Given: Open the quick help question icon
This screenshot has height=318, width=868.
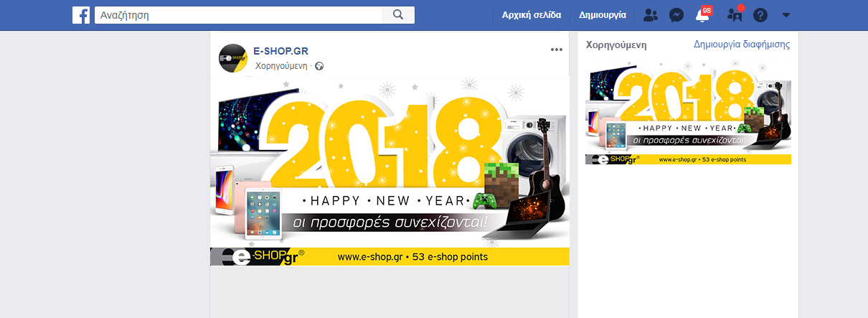Looking at the screenshot, I should coord(760,14).
